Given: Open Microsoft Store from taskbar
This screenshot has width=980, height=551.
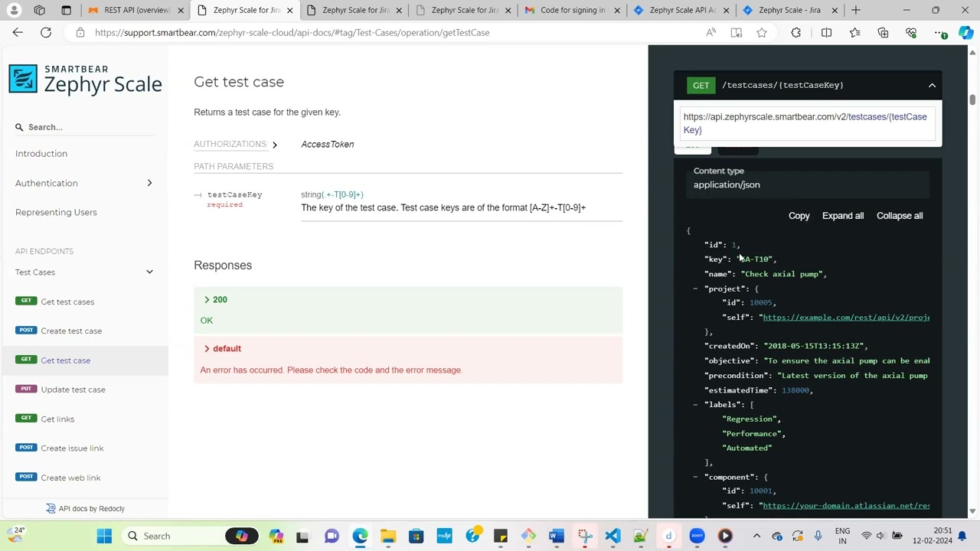Looking at the screenshot, I should (416, 536).
